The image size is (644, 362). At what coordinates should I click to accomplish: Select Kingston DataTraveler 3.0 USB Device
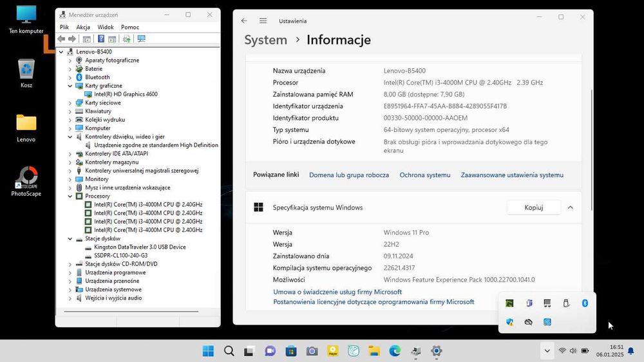[140, 247]
